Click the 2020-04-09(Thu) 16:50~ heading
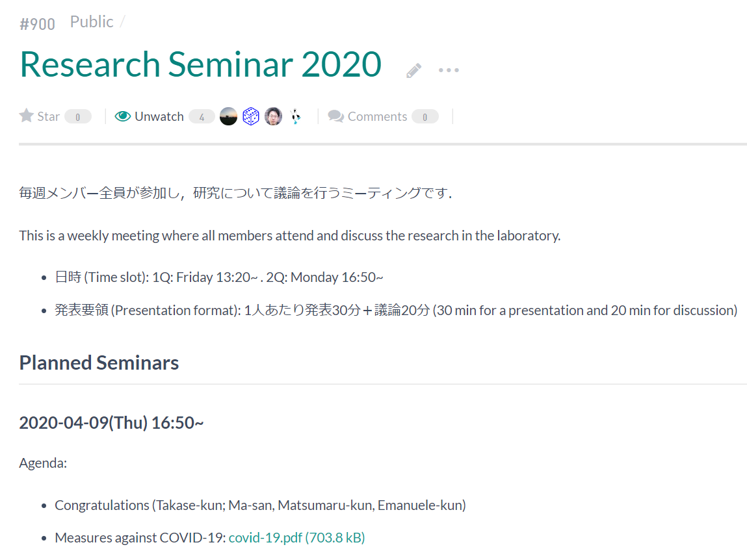This screenshot has width=747, height=560. (111, 423)
